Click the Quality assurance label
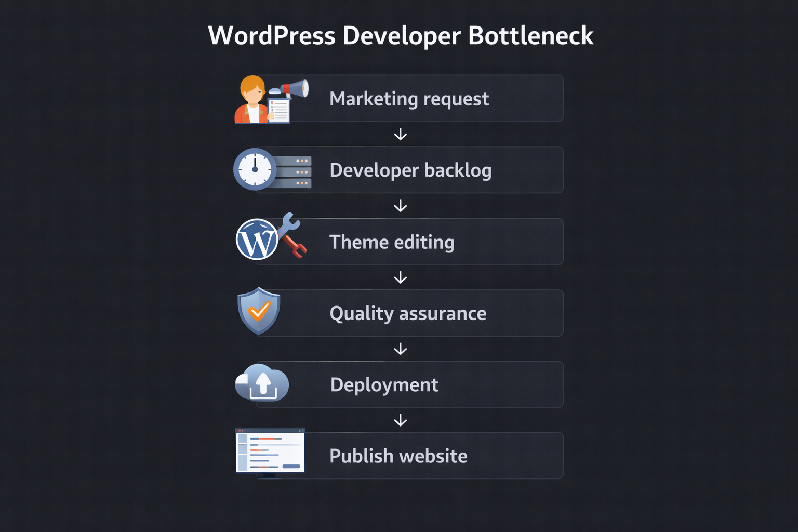 tap(408, 313)
